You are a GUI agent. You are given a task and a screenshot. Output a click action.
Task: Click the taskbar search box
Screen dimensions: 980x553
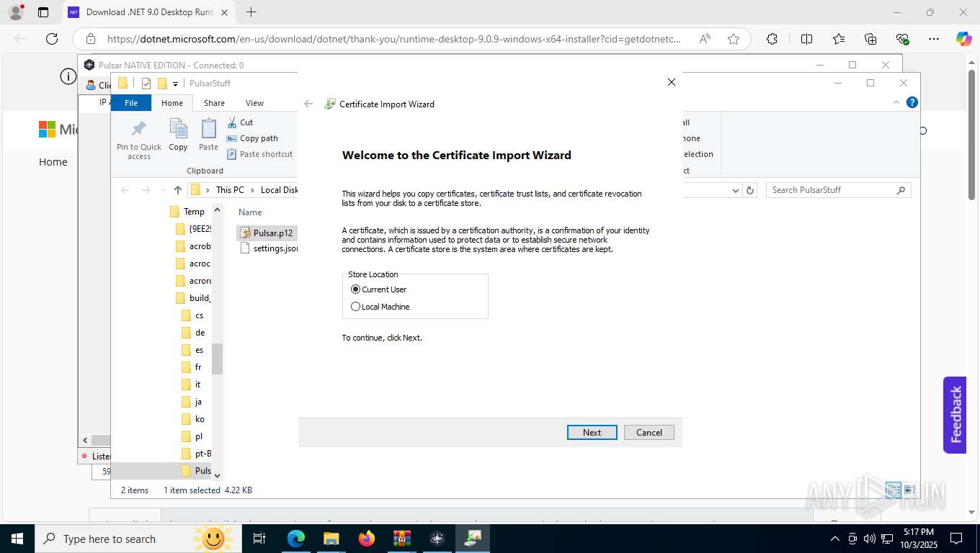pos(137,539)
